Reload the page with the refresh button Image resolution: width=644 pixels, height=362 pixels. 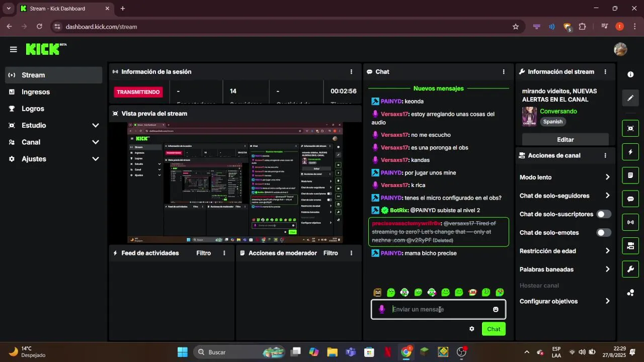point(39,27)
